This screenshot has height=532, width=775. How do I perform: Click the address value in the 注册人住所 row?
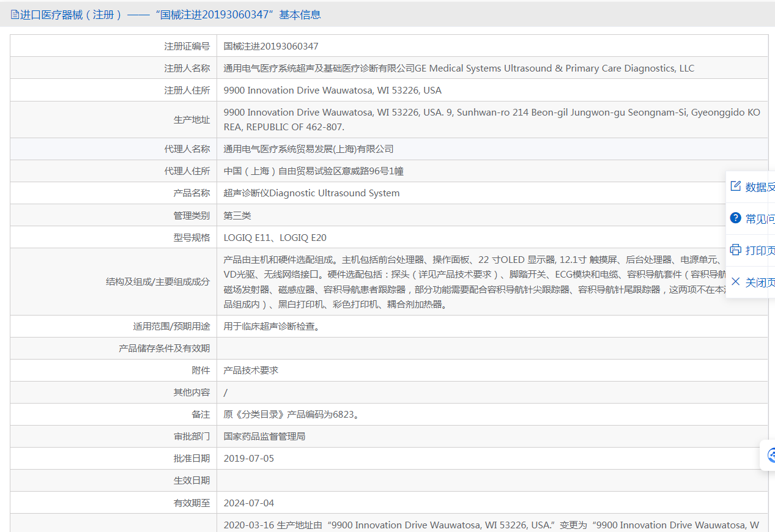333,90
